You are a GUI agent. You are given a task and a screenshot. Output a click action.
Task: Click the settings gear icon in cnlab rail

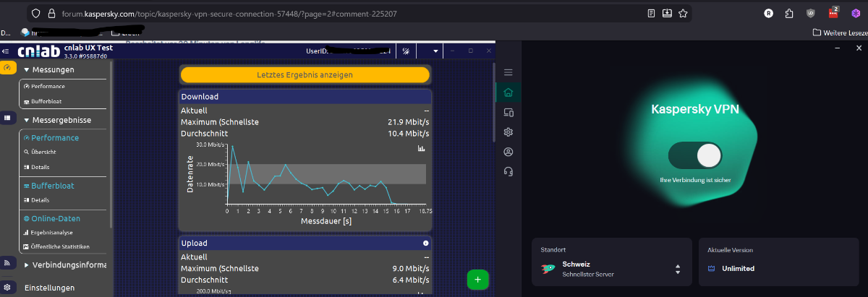point(7,286)
